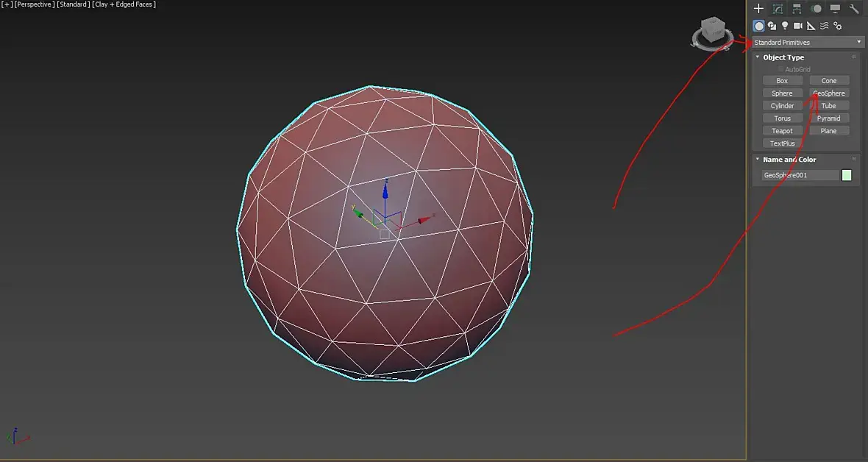The width and height of the screenshot is (868, 462).
Task: Collapse the Name and Color rollout
Action: [x=757, y=159]
